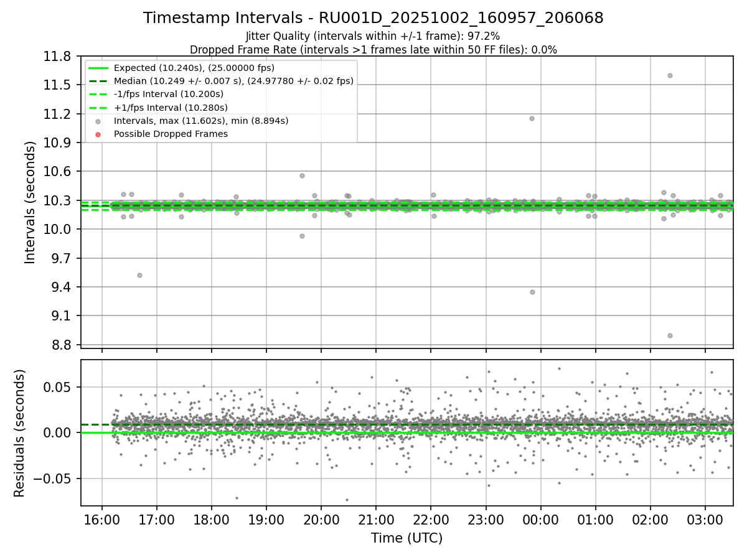Image resolution: width=747 pixels, height=560 pixels.
Task: Click the '18:00' x-axis tick label
Action: [x=211, y=519]
